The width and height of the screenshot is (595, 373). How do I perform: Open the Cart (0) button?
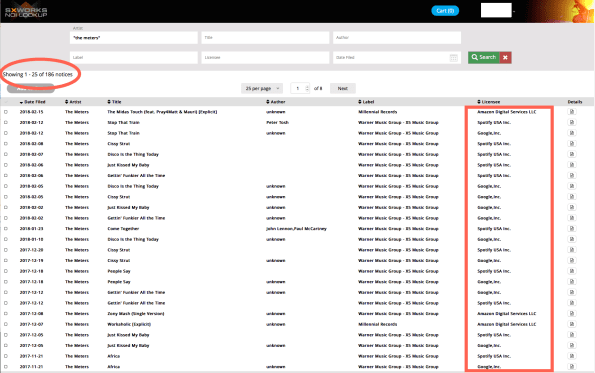(445, 11)
